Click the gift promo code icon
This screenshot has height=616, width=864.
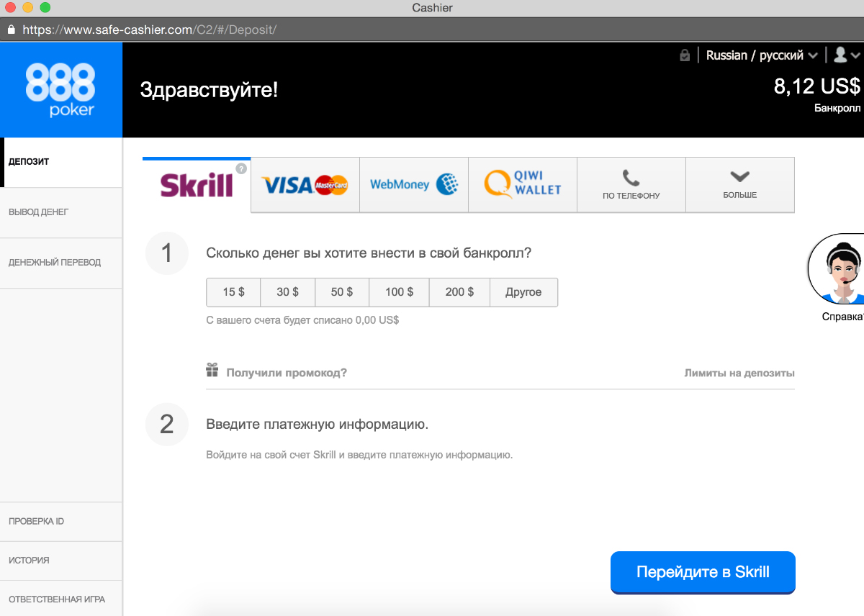point(212,371)
